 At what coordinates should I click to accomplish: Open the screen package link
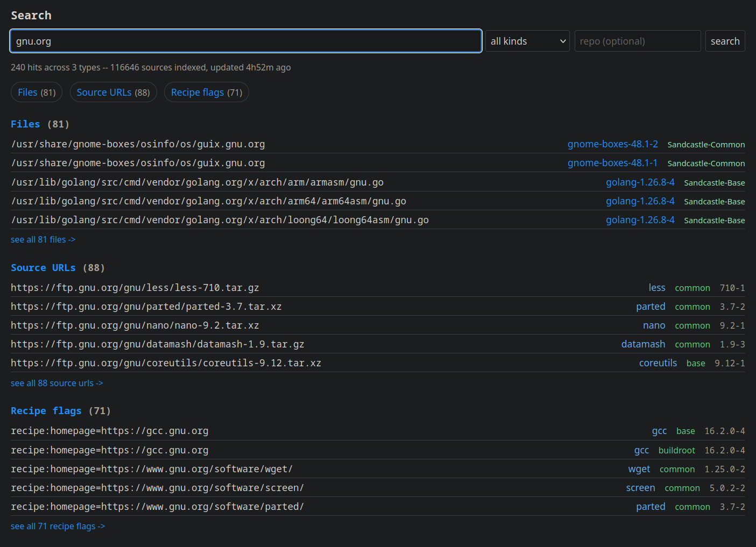click(640, 488)
